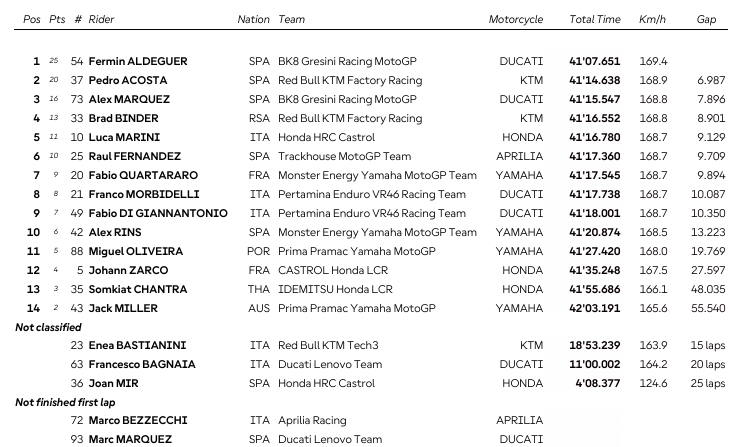This screenshot has width=737, height=447.
Task: Click Brad BINDER's name
Action: (122, 118)
